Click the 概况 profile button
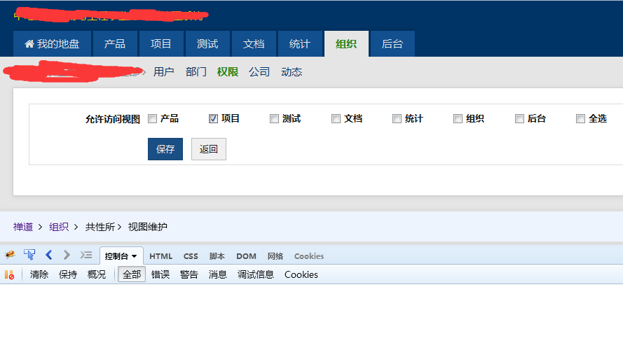The image size is (623, 364). click(x=97, y=274)
